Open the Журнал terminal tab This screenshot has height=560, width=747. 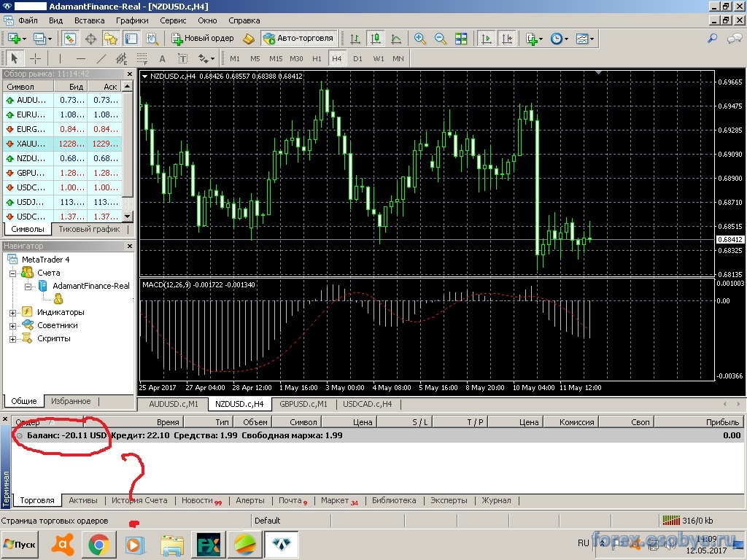pos(496,500)
